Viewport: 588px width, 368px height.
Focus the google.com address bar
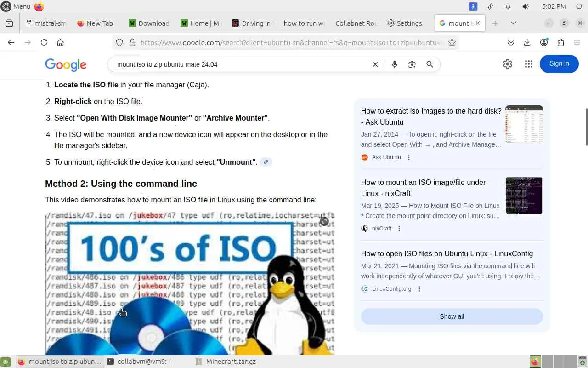(292, 42)
